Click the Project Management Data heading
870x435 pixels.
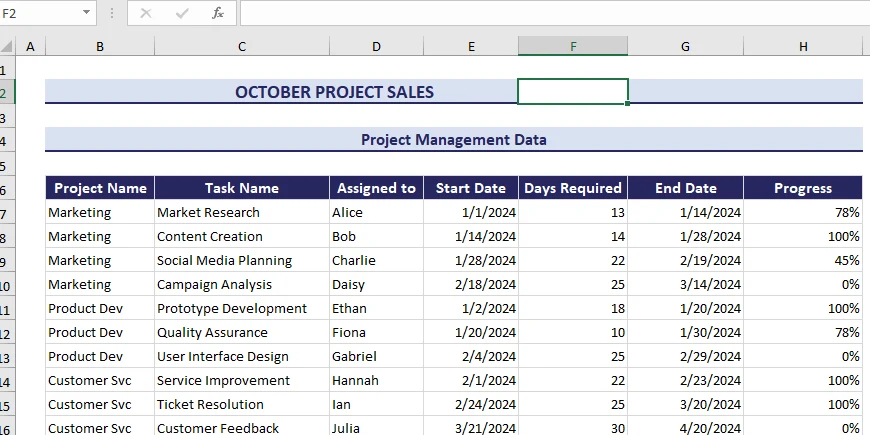(x=454, y=139)
